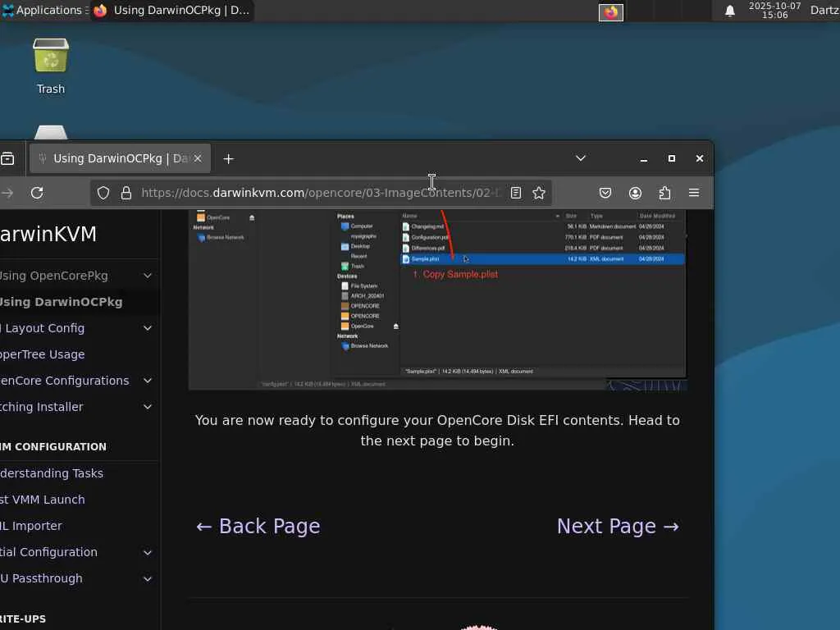Expand the Patching Installer chevron
Image resolution: width=840 pixels, height=630 pixels.
click(x=148, y=407)
